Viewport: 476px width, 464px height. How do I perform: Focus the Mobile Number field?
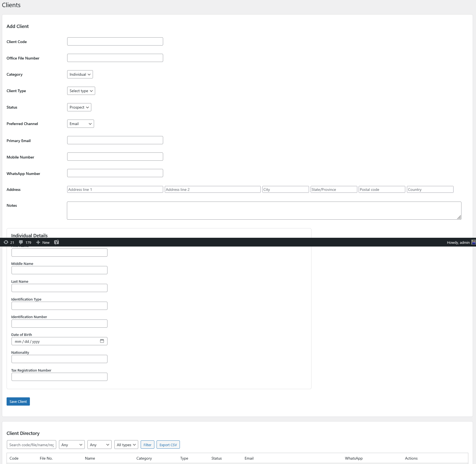point(115,157)
